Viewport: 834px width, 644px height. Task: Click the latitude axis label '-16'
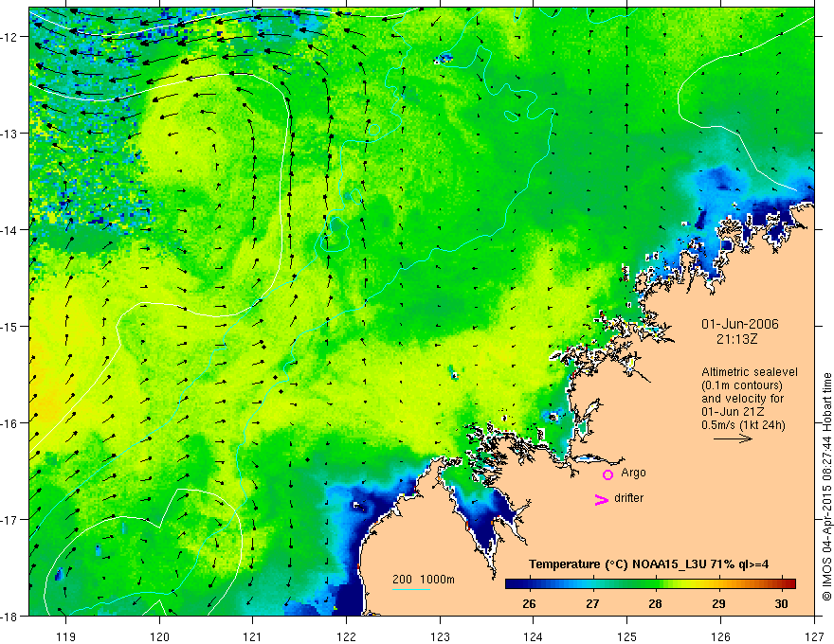[10, 423]
